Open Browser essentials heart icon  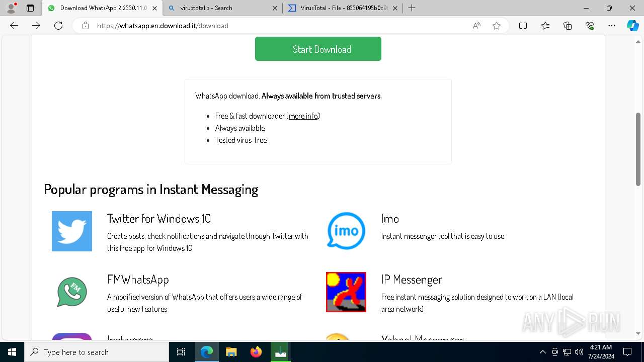coord(590,26)
